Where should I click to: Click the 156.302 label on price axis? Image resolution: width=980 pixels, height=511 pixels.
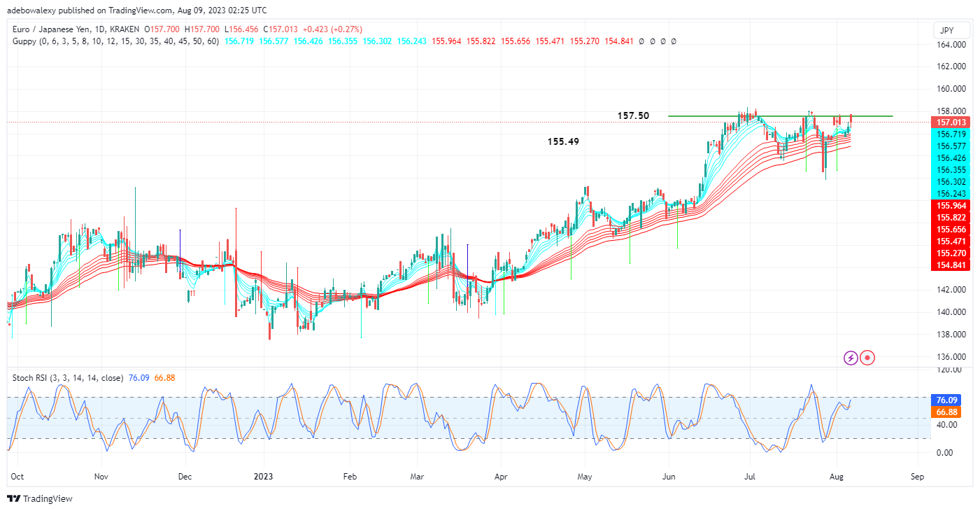(951, 182)
